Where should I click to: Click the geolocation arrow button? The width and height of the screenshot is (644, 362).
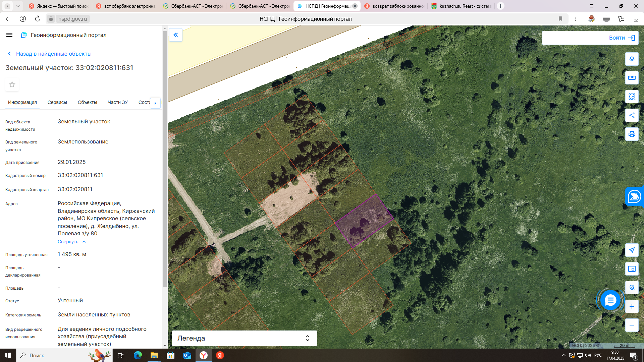click(632, 250)
